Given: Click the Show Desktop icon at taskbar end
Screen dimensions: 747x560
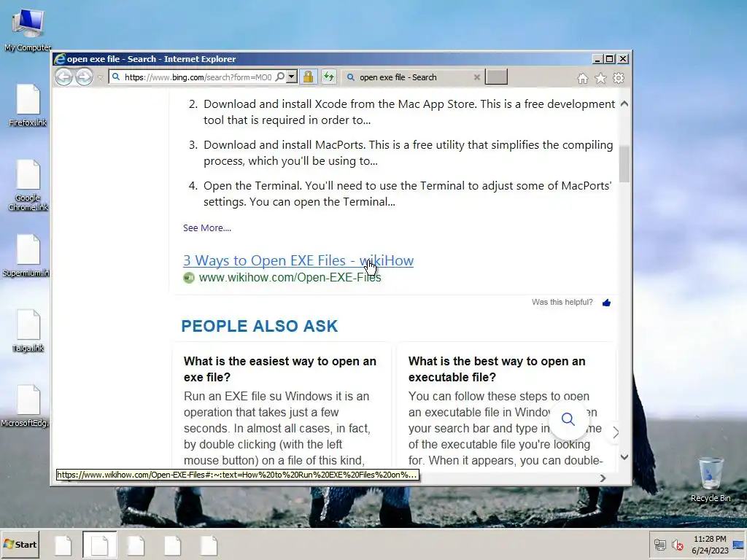Looking at the screenshot, I should (740, 545).
